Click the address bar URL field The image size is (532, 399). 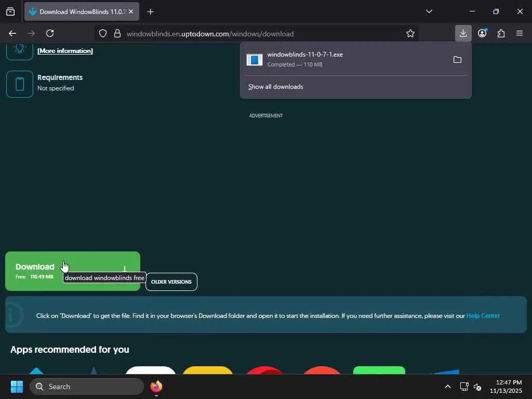(x=256, y=34)
